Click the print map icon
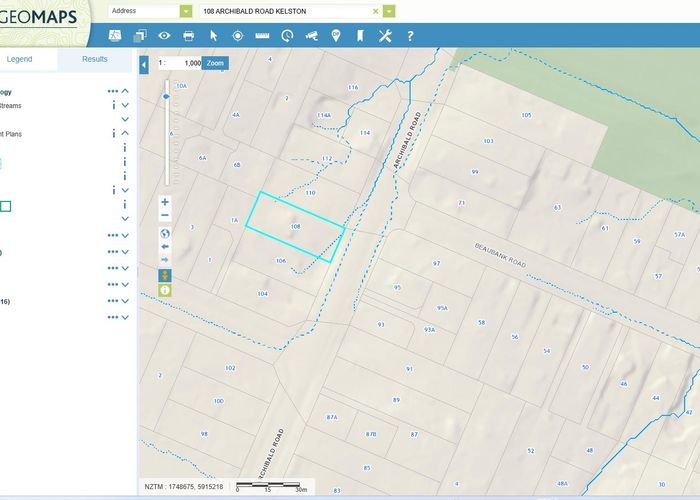700x500 pixels. tap(188, 36)
